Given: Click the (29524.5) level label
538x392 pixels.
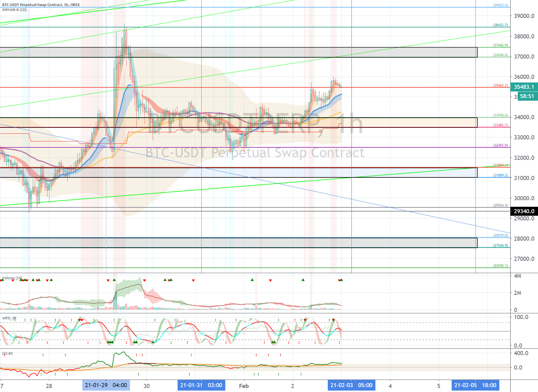Looking at the screenshot, I should (x=500, y=205).
